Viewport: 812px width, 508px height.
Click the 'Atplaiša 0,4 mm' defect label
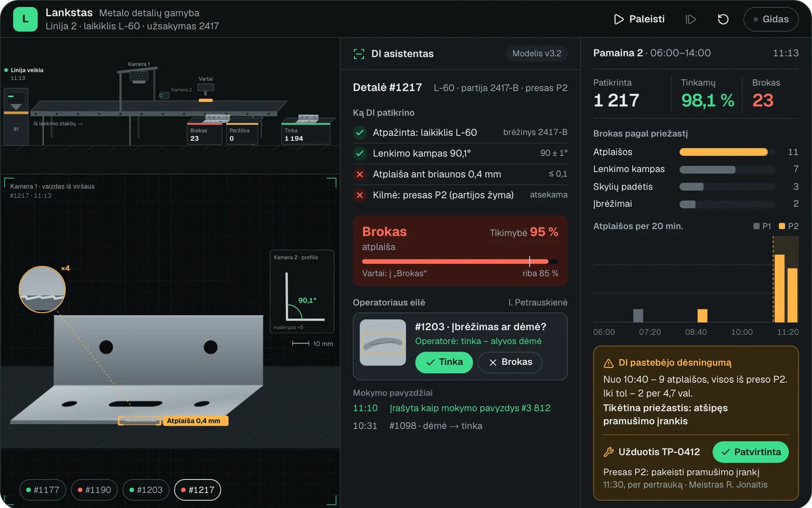tap(195, 421)
